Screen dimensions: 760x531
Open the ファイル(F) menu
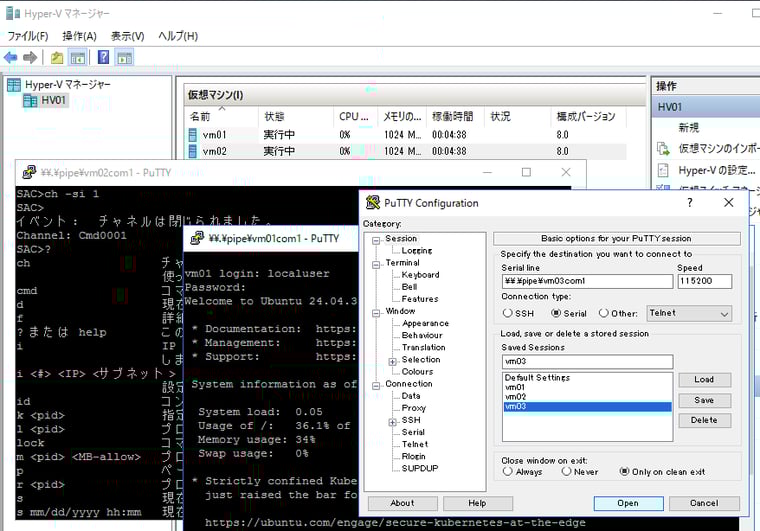[x=28, y=36]
